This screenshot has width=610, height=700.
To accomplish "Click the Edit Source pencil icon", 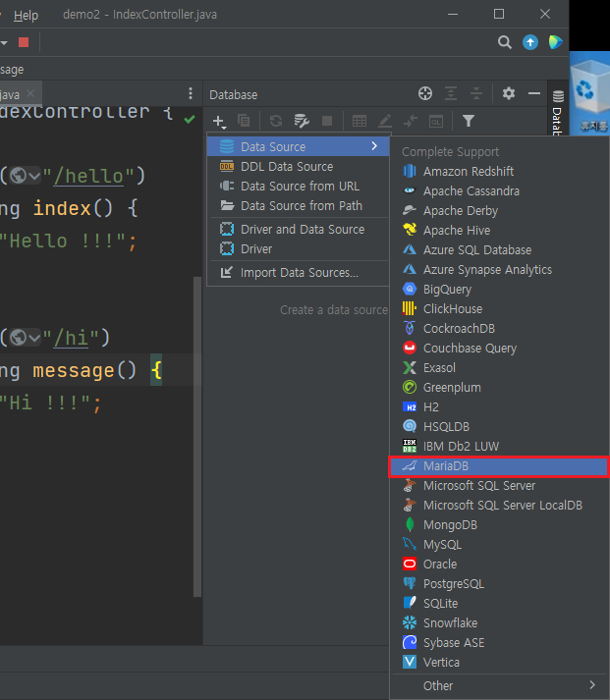I will tap(384, 121).
